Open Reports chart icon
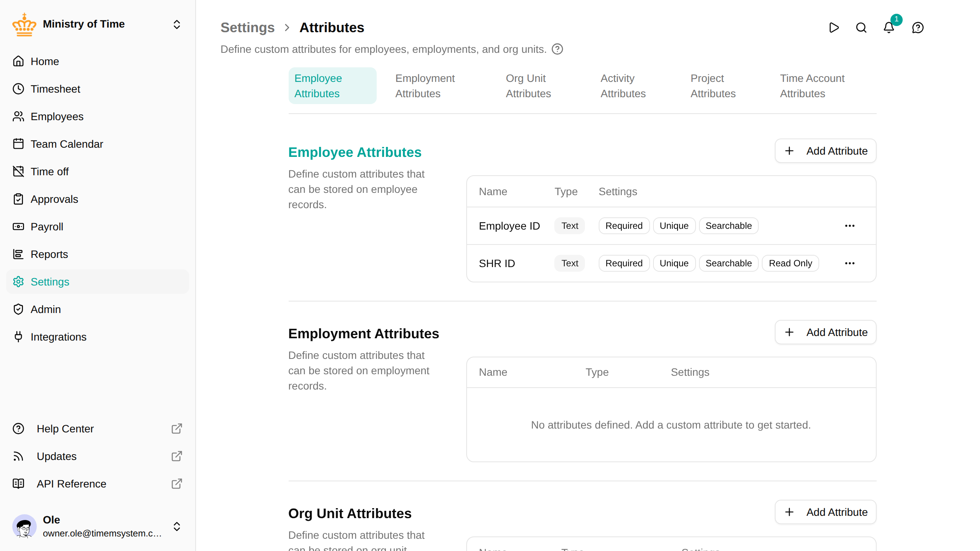The height and width of the screenshot is (551, 980). (18, 254)
